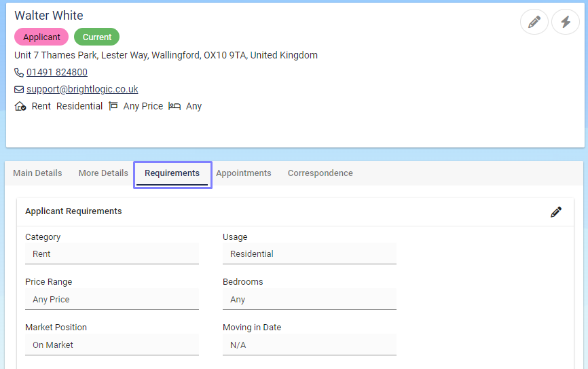The height and width of the screenshot is (369, 588).
Task: Click the phone icon beside 01491 824800
Action: coord(19,72)
